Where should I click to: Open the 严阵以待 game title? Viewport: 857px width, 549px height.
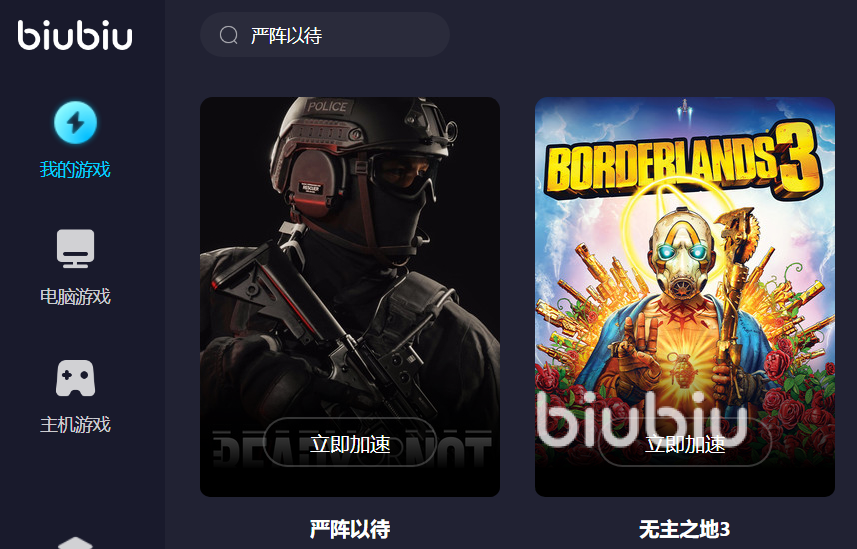point(350,529)
